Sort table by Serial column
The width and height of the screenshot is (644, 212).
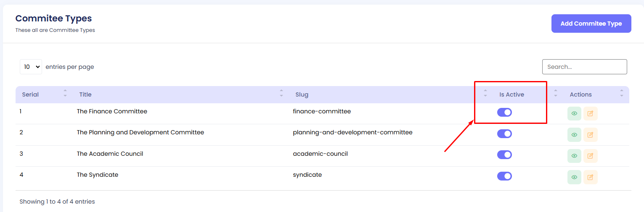(x=31, y=94)
